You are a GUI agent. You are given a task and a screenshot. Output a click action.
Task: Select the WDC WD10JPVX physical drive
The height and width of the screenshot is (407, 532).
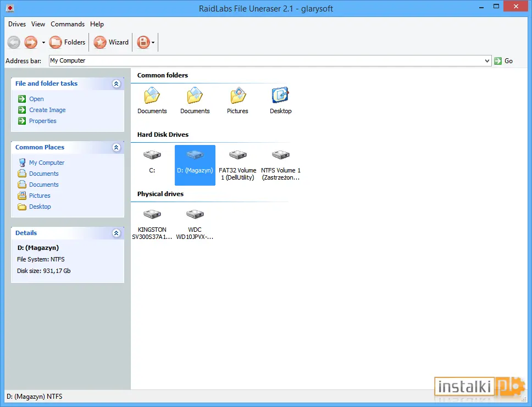(195, 224)
